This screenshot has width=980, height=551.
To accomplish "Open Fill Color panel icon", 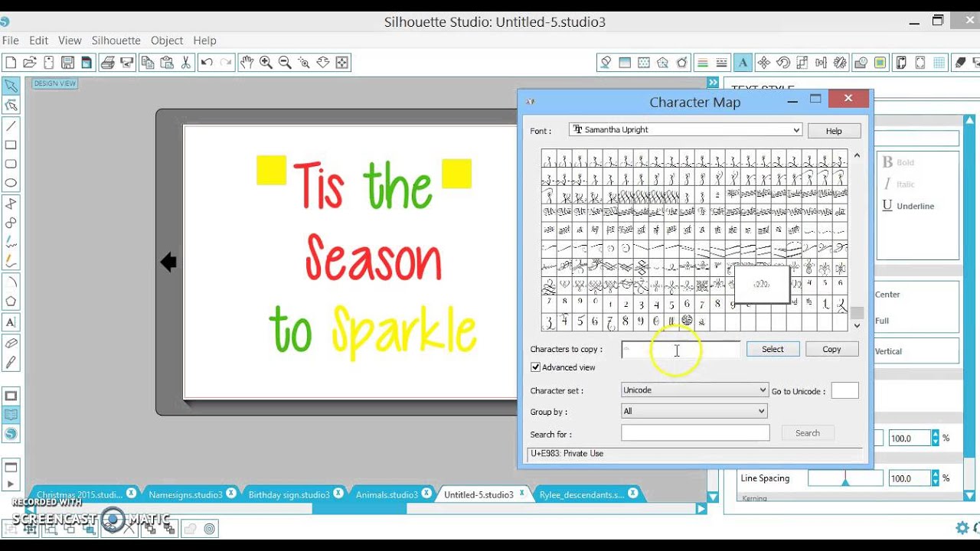I will [606, 63].
